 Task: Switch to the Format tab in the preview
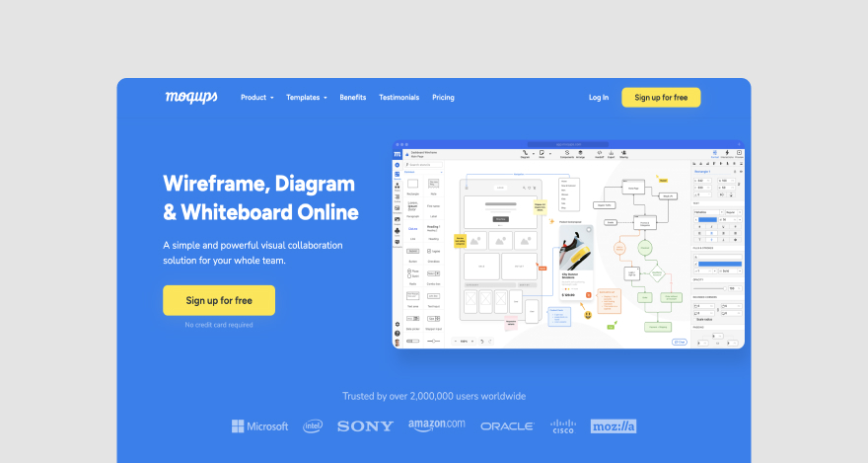pyautogui.click(x=715, y=154)
